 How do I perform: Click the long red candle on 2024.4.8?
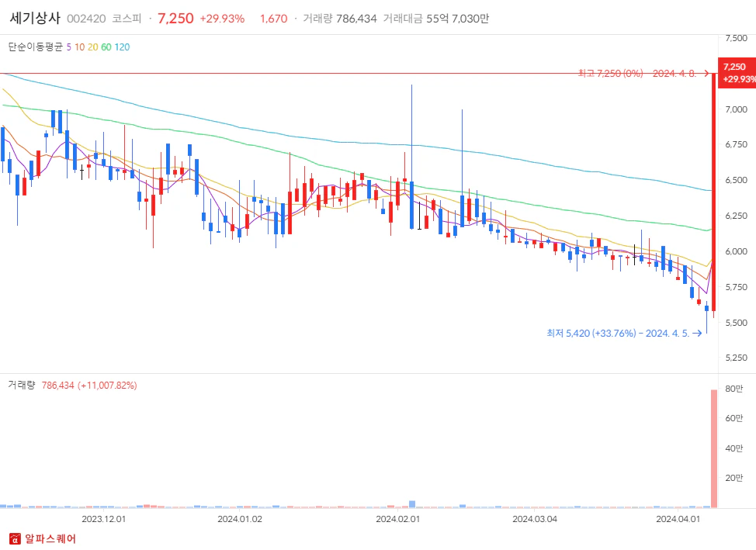[x=713, y=192]
